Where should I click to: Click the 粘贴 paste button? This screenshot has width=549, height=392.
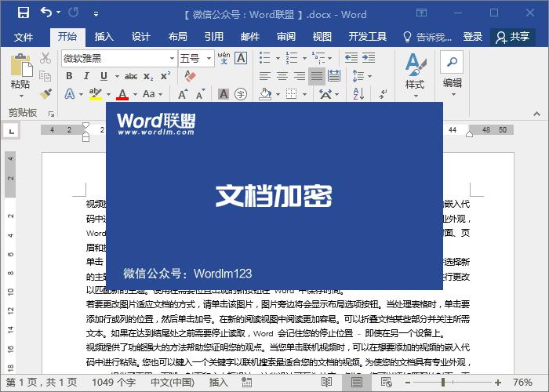pos(20,75)
